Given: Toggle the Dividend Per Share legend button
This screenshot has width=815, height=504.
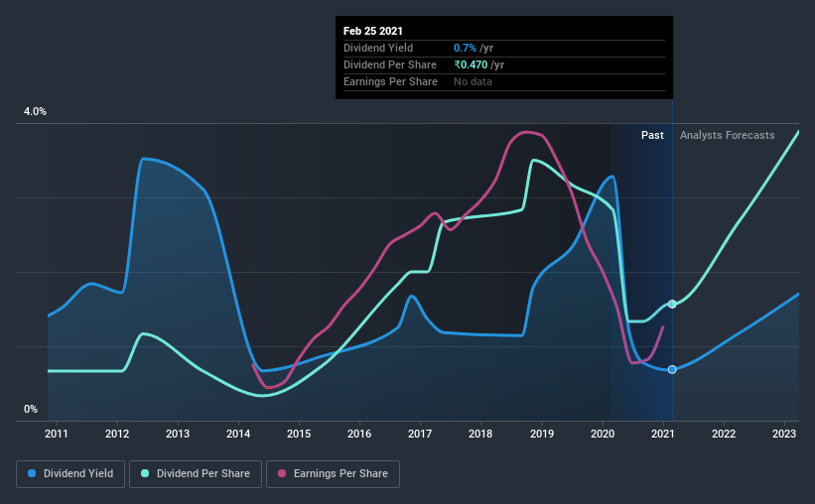Looking at the screenshot, I should (196, 474).
